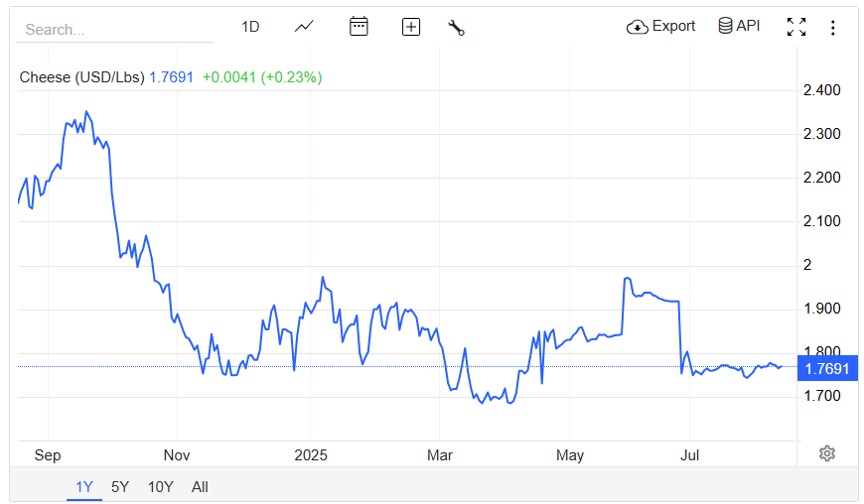Select the 1Y time range tab

click(x=84, y=487)
